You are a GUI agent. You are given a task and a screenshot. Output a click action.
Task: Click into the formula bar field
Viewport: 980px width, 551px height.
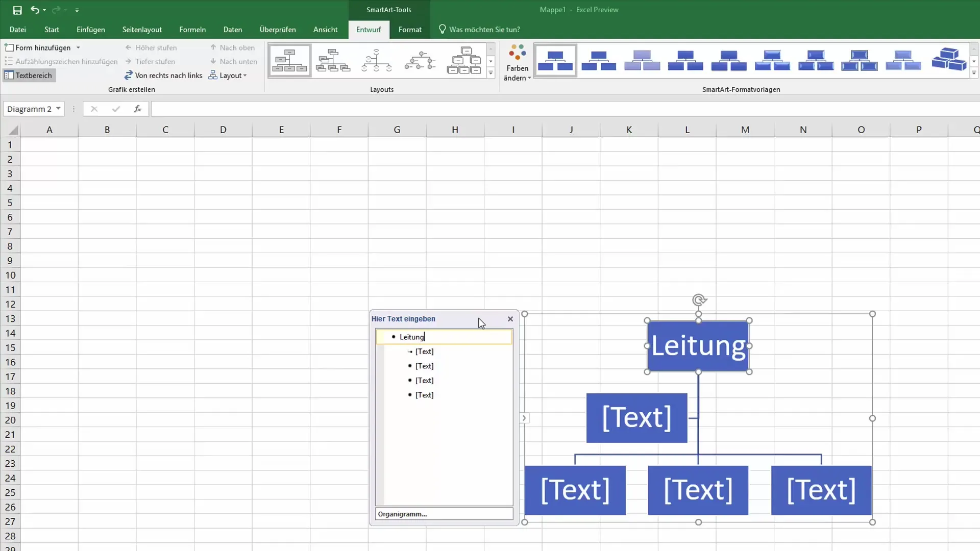[x=565, y=109]
